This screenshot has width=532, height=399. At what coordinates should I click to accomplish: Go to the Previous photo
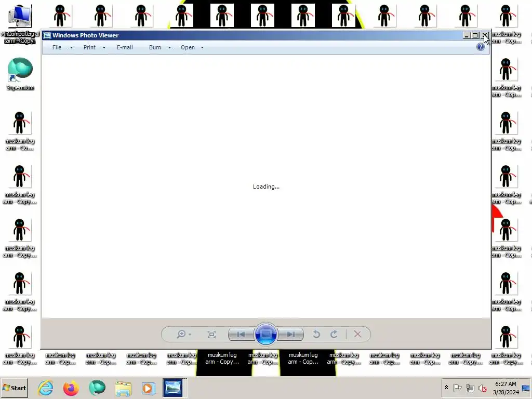(241, 334)
